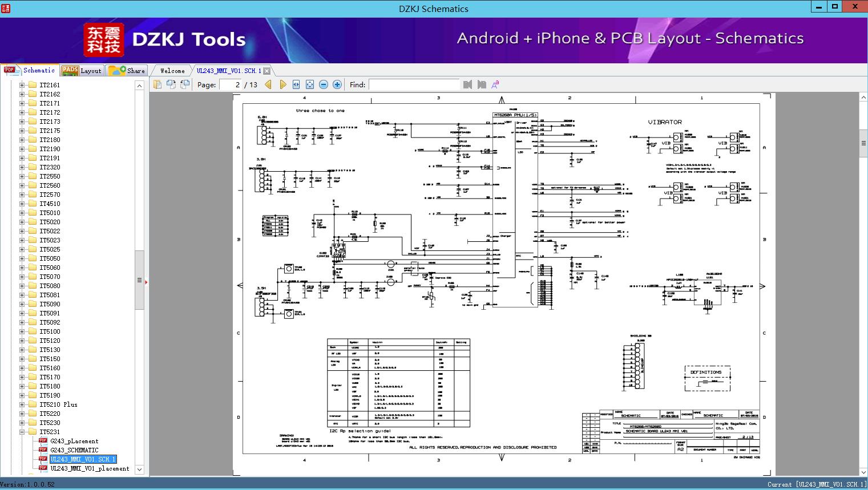Go to the previous page arrow
The image size is (868, 490).
click(x=268, y=84)
